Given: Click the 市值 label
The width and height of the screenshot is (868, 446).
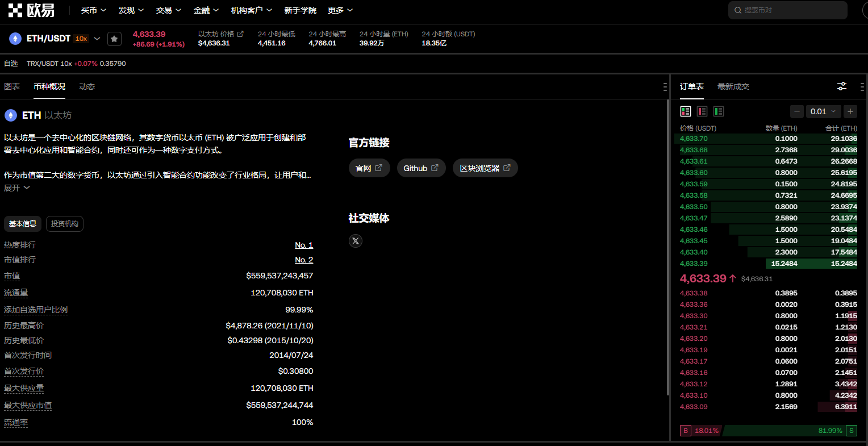Looking at the screenshot, I should point(12,276).
